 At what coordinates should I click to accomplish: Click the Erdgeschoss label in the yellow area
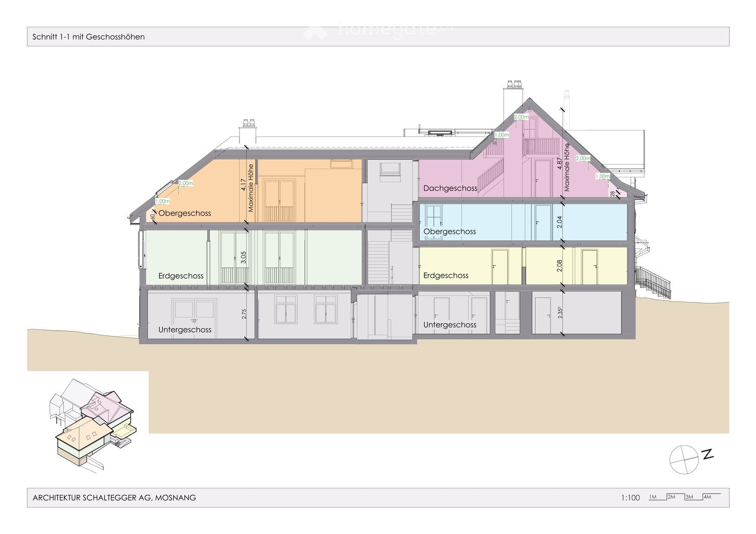tap(446, 276)
